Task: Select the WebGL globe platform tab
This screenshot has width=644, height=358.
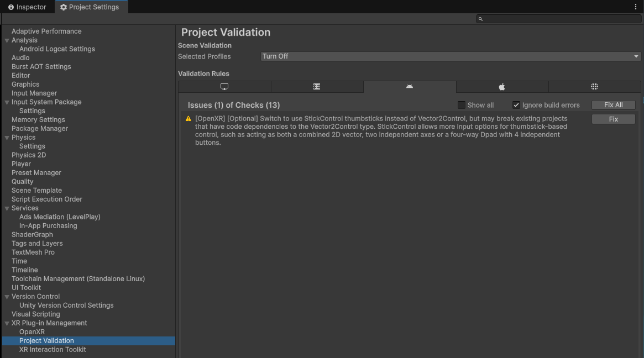Action: click(x=594, y=87)
